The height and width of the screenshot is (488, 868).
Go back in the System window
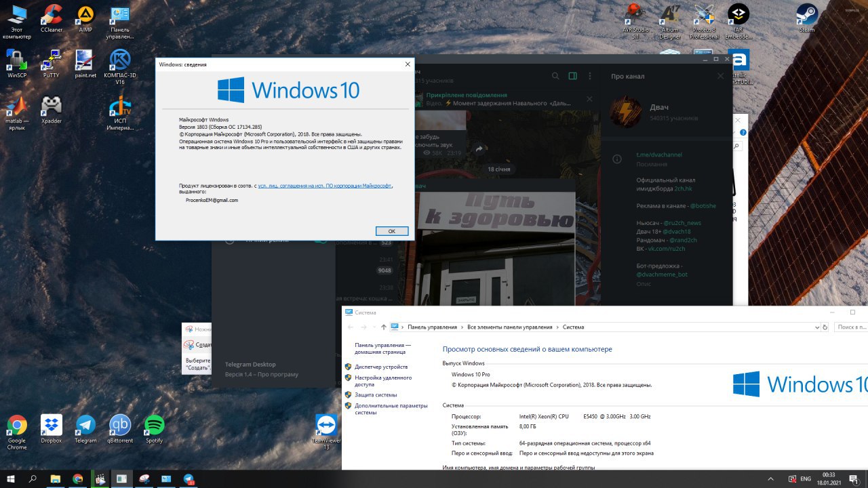[349, 327]
